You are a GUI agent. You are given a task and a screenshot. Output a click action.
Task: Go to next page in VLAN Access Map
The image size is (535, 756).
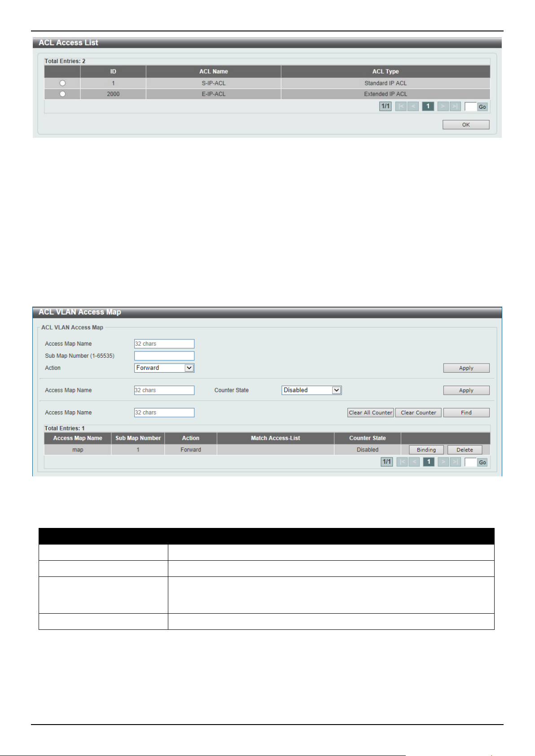coord(443,462)
